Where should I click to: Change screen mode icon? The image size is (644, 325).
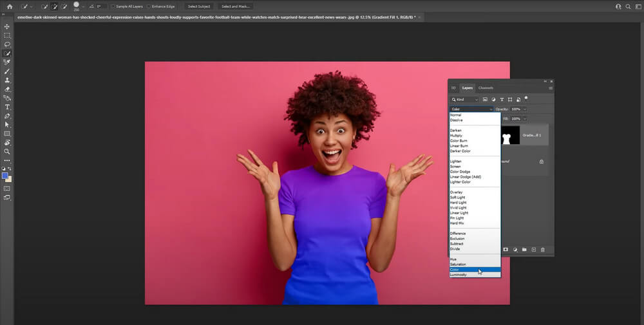tap(7, 198)
